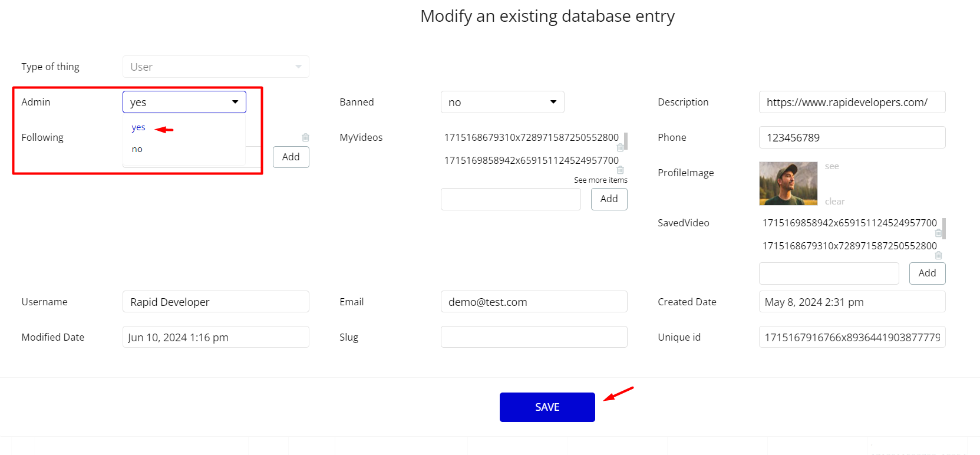Click the blue SAVE button
Screen dimensions: 980x455
(547, 407)
